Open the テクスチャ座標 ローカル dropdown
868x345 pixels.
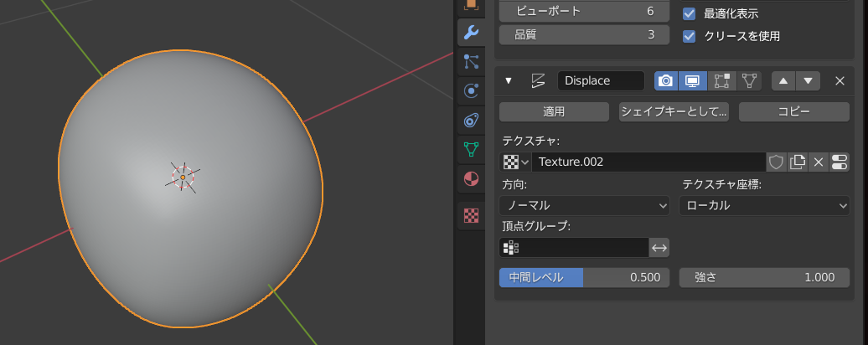[764, 206]
